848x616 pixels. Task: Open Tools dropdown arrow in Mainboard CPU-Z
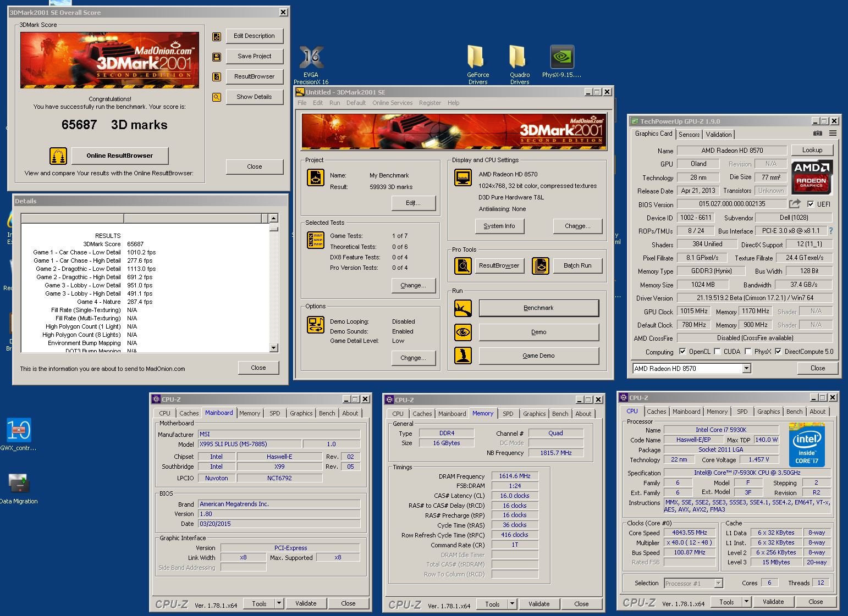point(279,603)
